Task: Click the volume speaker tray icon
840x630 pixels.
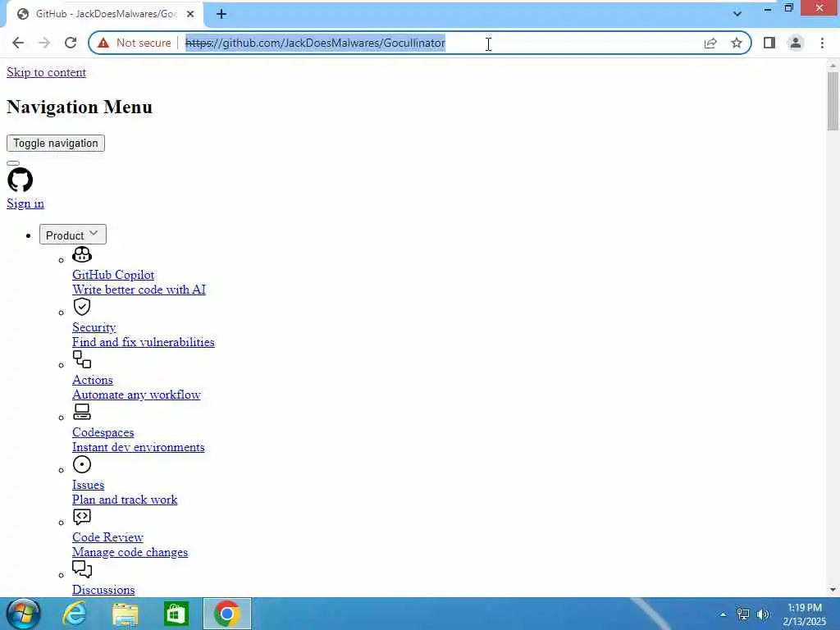Action: click(763, 614)
